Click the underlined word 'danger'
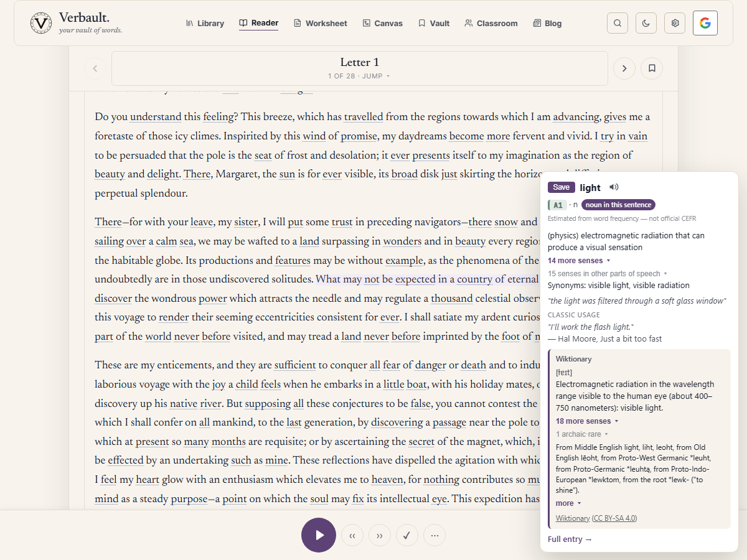747x560 pixels. tap(431, 366)
